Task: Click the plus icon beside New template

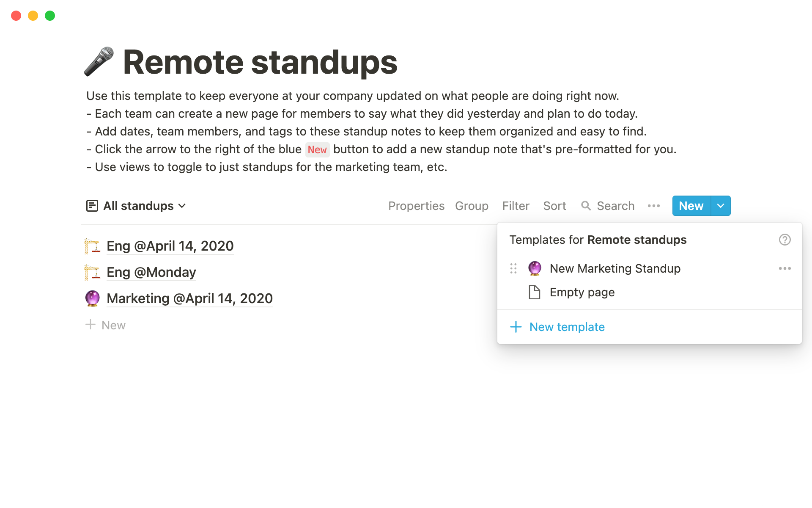Action: (516, 327)
